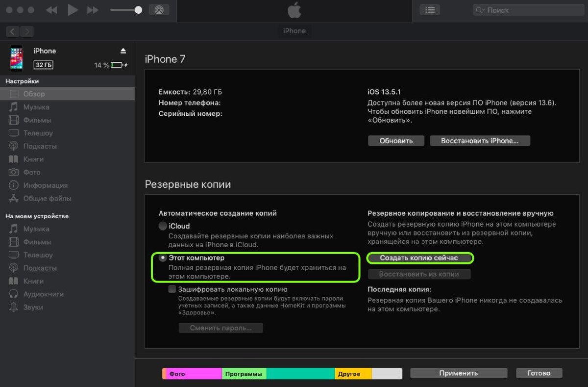Click the iPhone device thumbnail
The image size is (588, 387).
[x=16, y=58]
